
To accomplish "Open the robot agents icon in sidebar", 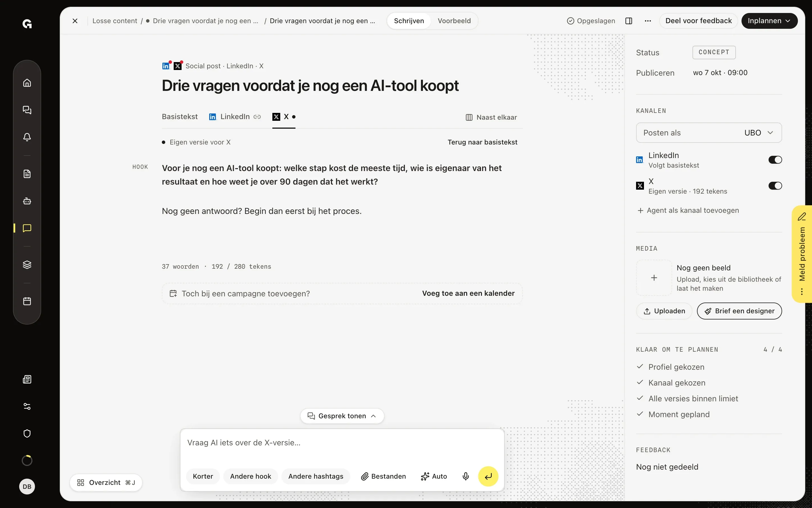I will pyautogui.click(x=27, y=201).
